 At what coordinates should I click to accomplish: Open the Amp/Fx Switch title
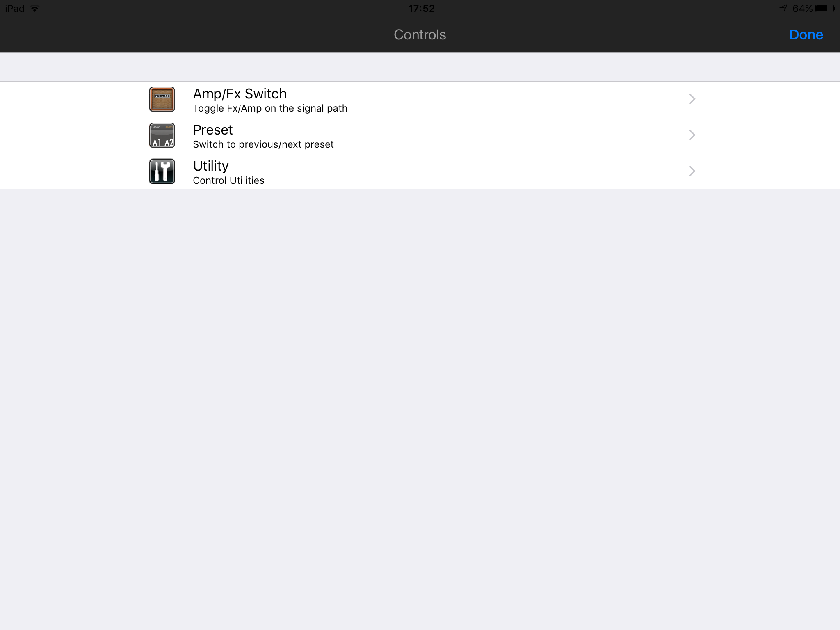pyautogui.click(x=240, y=94)
